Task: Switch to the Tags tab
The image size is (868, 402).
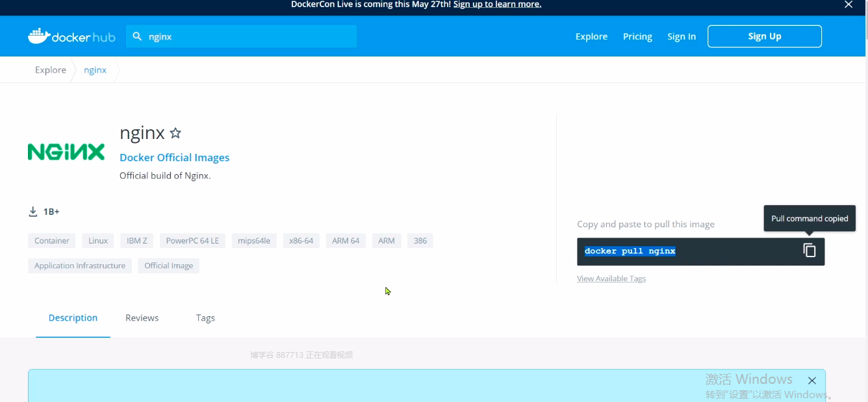Action: coord(205,318)
